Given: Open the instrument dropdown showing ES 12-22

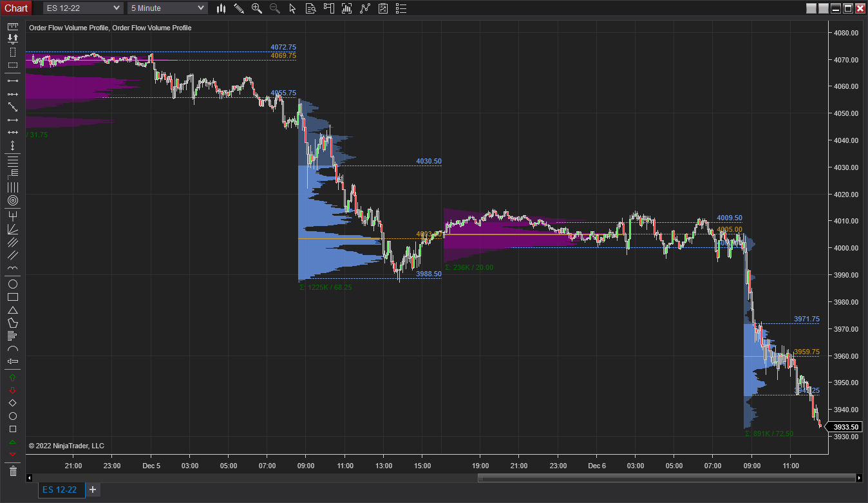Looking at the screenshot, I should 82,8.
